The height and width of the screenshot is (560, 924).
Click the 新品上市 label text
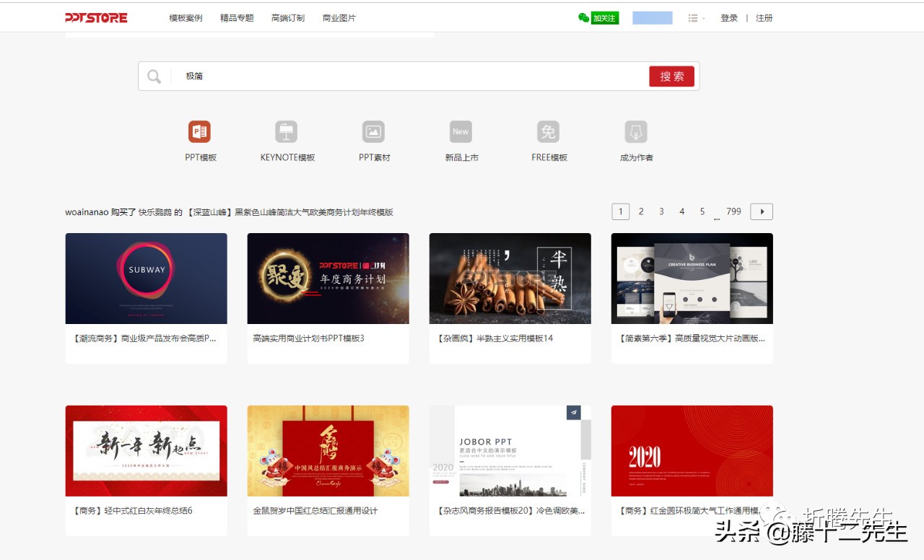462,157
